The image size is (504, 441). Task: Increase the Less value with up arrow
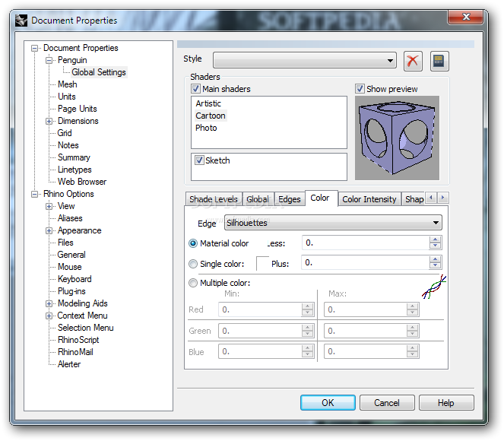tap(436, 240)
